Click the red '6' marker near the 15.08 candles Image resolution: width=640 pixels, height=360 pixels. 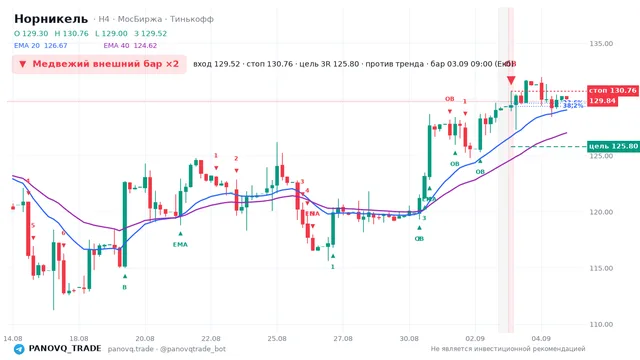coord(63,233)
